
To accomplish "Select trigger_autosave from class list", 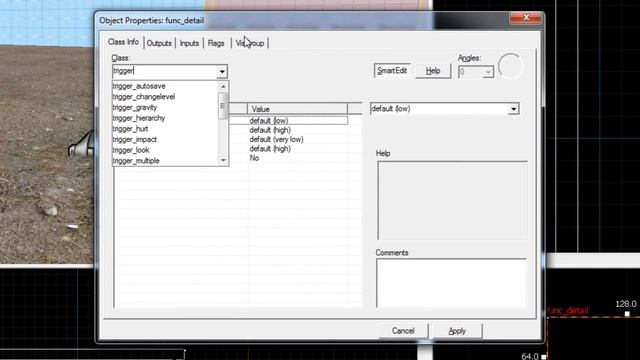I will (139, 86).
